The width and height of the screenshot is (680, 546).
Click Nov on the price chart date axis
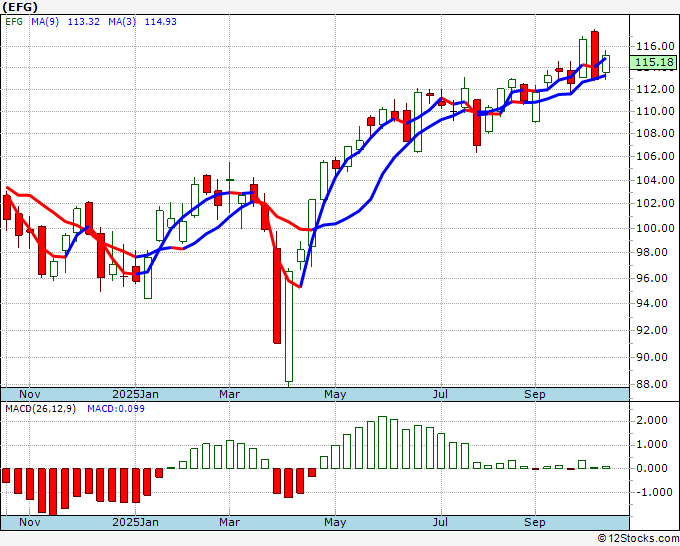coord(29,394)
